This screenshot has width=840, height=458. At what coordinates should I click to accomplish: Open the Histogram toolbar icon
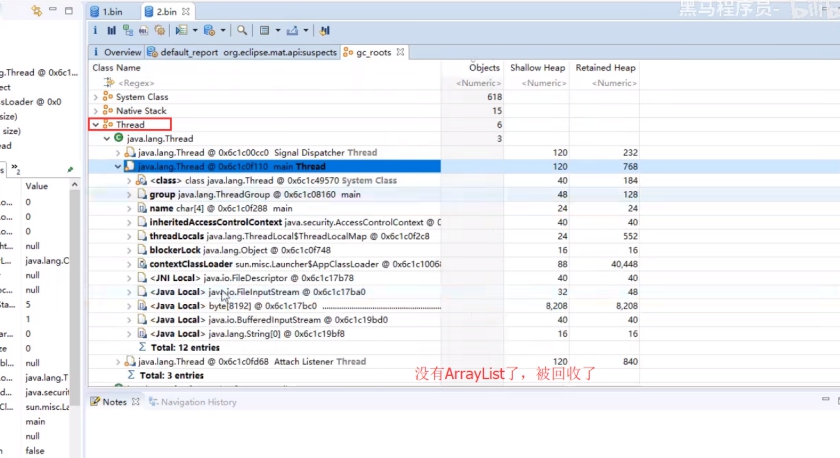pyautogui.click(x=111, y=31)
